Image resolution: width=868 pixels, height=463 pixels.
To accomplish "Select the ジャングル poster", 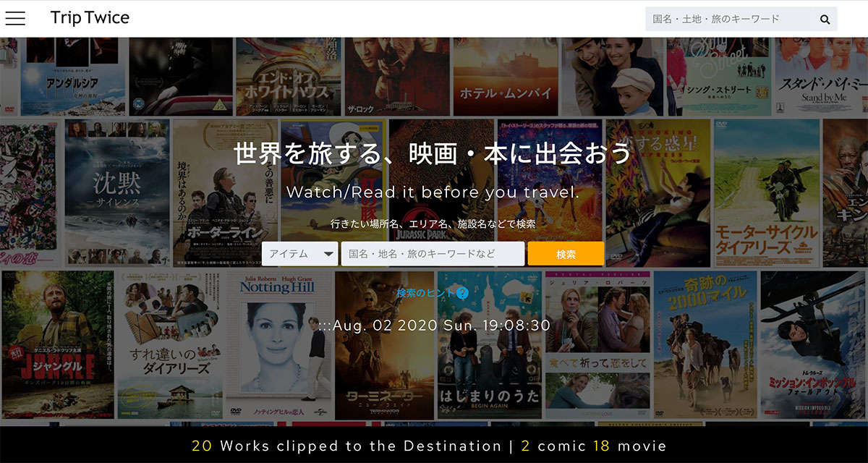I will tap(57, 344).
